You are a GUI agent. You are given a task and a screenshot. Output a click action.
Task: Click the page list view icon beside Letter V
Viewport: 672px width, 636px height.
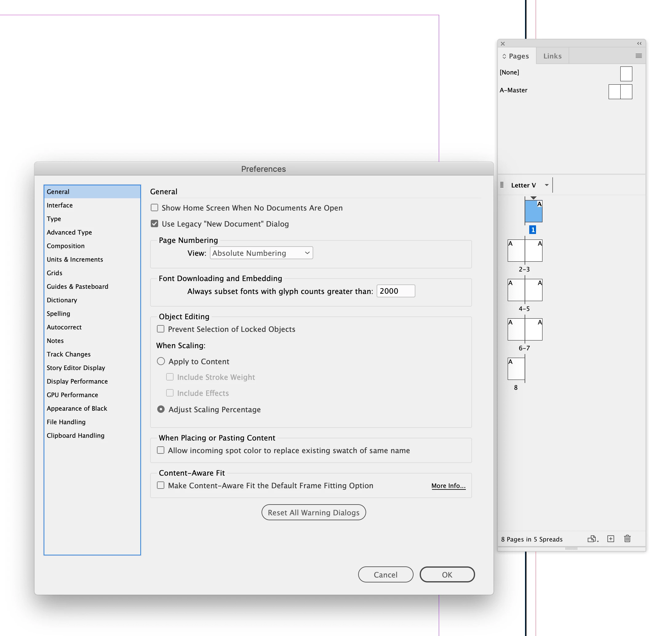point(502,185)
